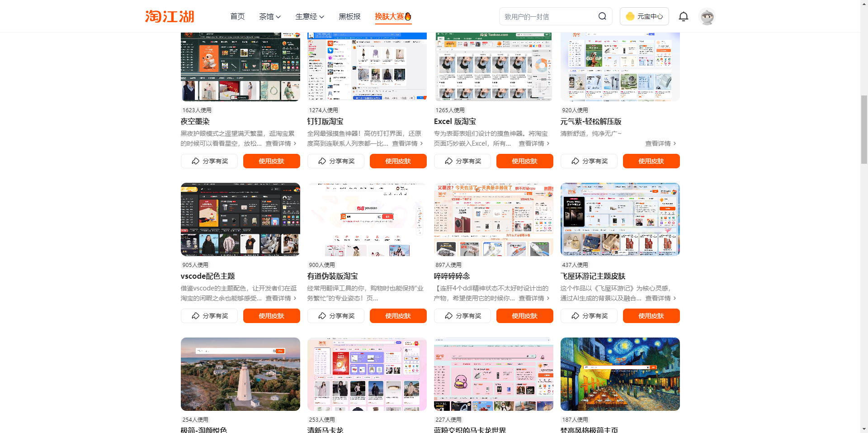Click share icon on 钉钉版淘宝 card
This screenshot has height=433, width=868.
tap(322, 161)
